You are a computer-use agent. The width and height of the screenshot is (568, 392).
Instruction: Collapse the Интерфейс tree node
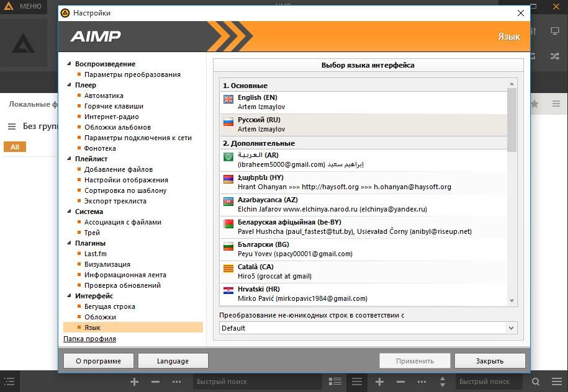coord(69,296)
